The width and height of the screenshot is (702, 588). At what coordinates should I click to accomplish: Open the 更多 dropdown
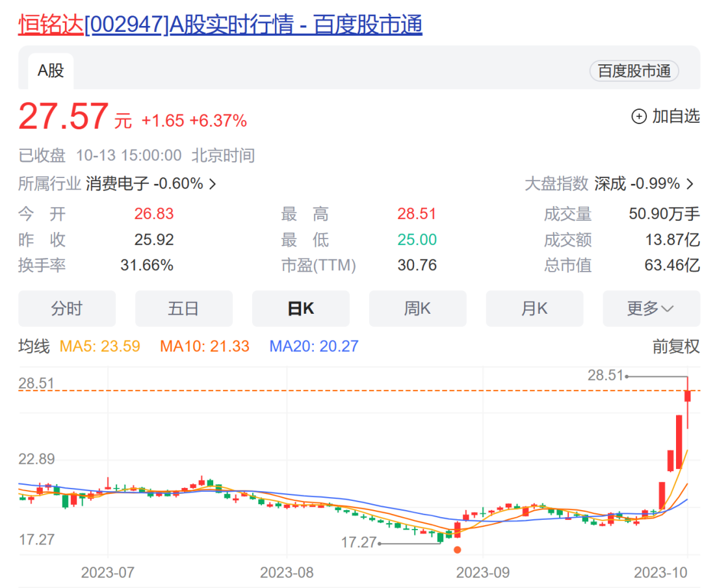651,309
